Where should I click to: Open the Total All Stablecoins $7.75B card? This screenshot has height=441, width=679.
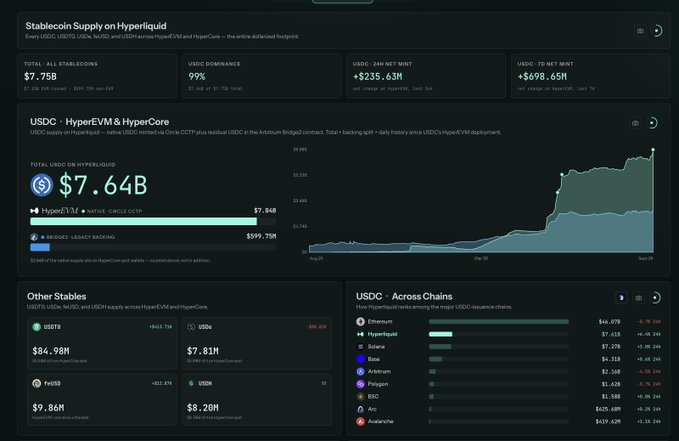tap(97, 76)
